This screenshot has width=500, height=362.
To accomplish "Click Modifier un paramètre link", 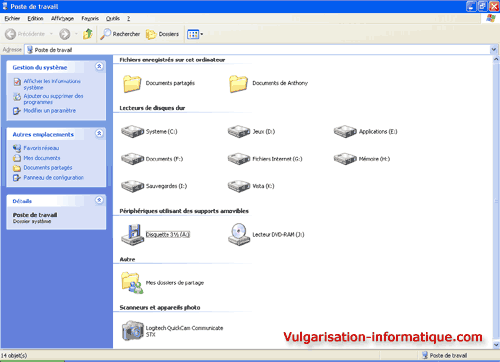I will pyautogui.click(x=49, y=111).
